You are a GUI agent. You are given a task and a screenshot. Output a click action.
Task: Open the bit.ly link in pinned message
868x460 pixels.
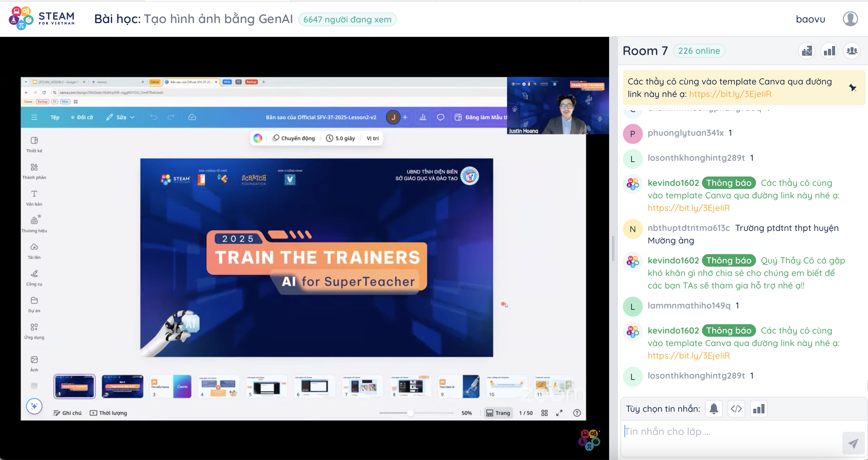(x=730, y=94)
